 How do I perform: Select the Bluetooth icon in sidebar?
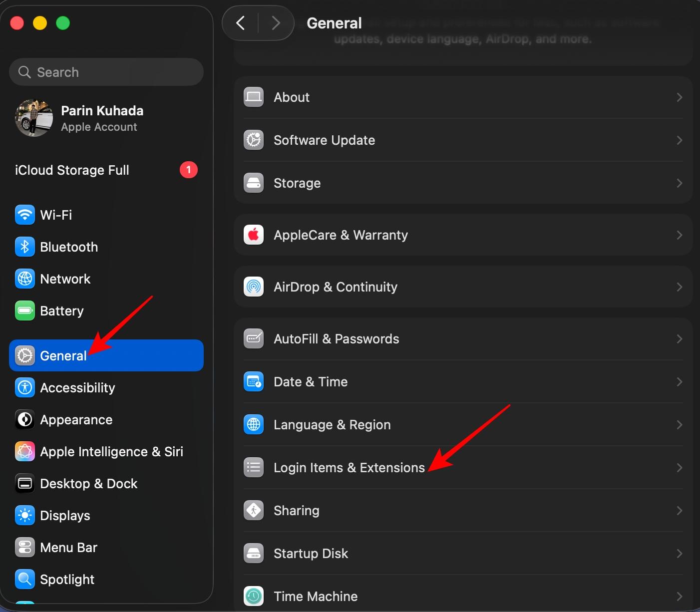point(25,247)
